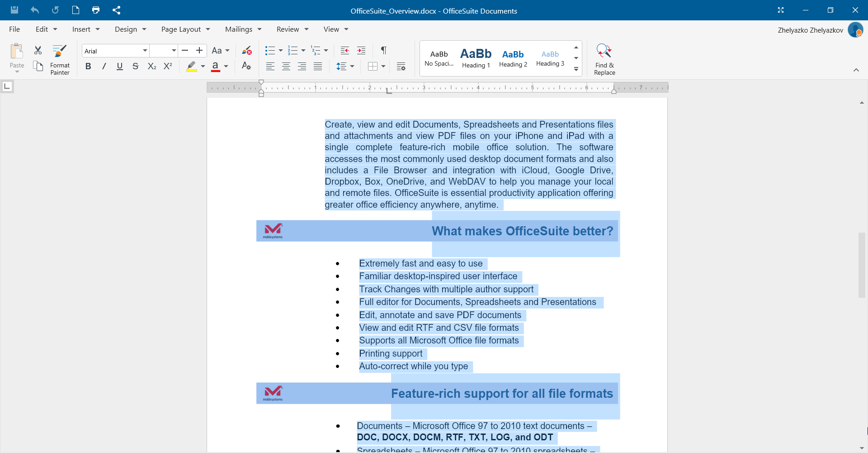Image resolution: width=868 pixels, height=453 pixels.
Task: Toggle full screen mode icon
Action: (x=781, y=10)
